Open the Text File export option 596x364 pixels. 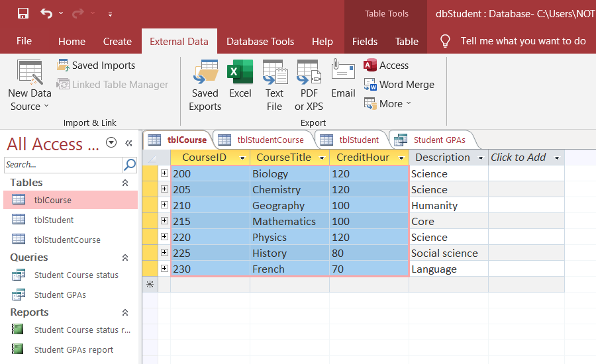(275, 85)
